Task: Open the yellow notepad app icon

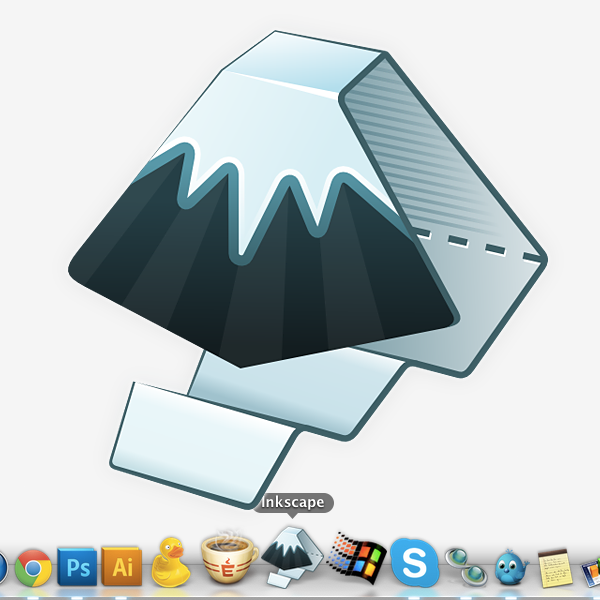Action: (554, 568)
